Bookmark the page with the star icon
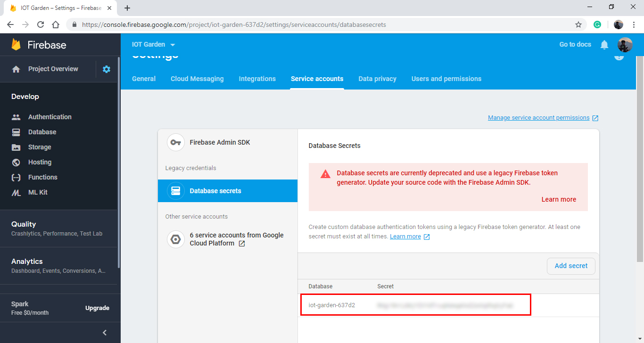 (x=578, y=24)
